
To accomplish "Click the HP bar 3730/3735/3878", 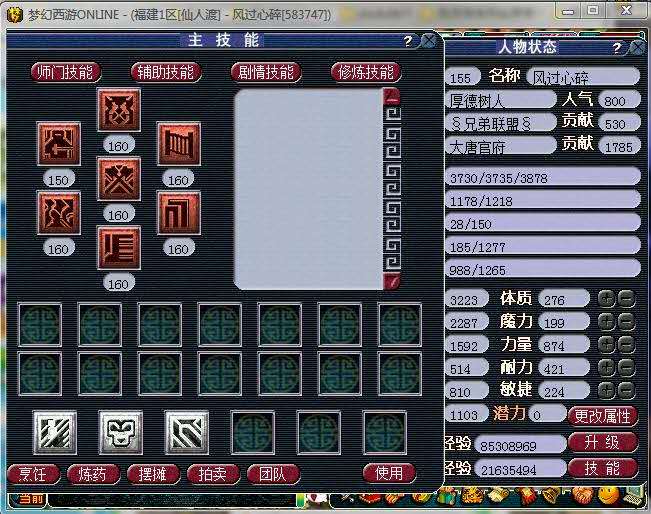I will pyautogui.click(x=543, y=178).
